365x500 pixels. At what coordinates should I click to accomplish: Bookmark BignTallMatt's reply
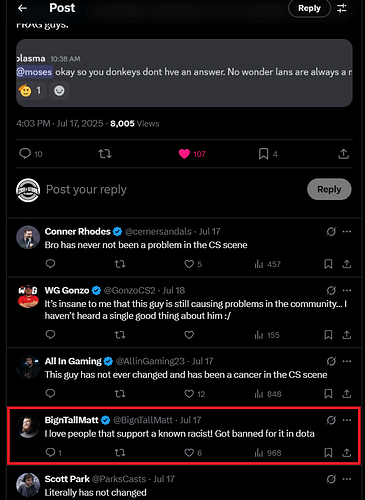(328, 452)
